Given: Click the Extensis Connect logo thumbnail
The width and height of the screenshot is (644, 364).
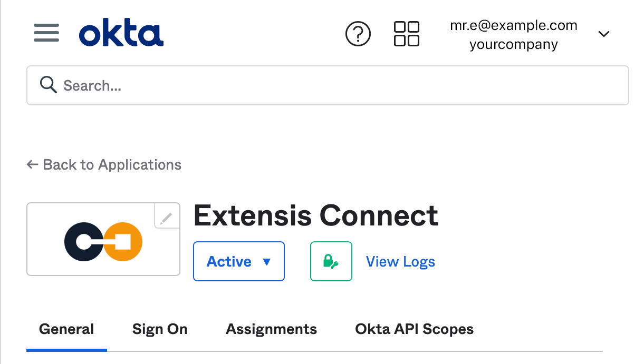Looking at the screenshot, I should (x=103, y=239).
